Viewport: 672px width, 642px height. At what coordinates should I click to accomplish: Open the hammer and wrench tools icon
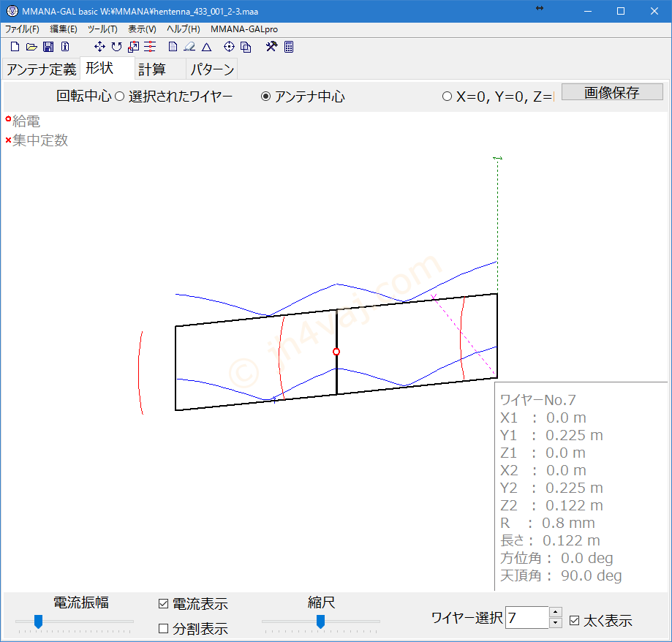tap(271, 46)
